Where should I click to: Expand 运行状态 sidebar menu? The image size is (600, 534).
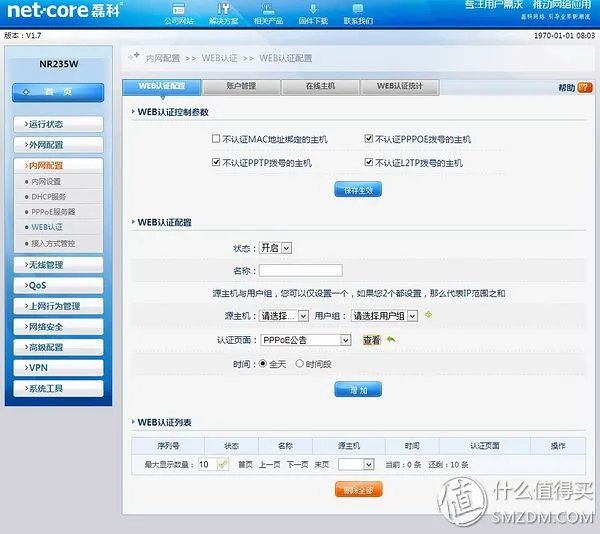click(58, 124)
